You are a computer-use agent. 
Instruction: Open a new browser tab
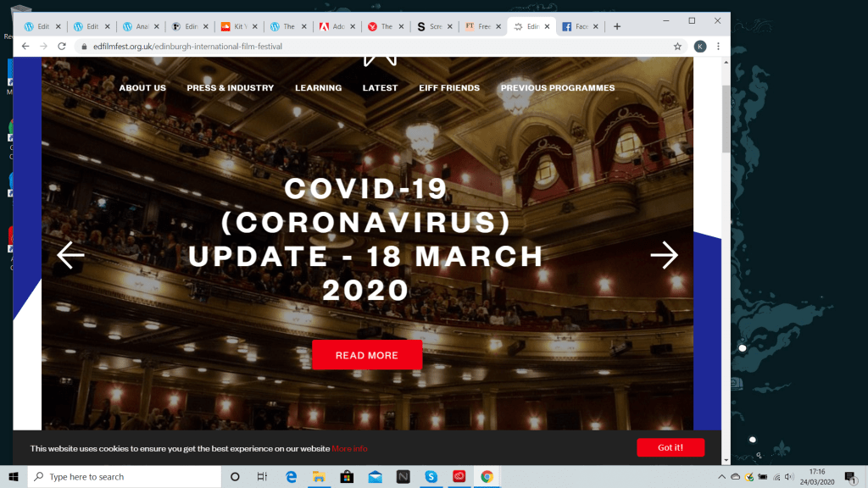click(x=617, y=26)
